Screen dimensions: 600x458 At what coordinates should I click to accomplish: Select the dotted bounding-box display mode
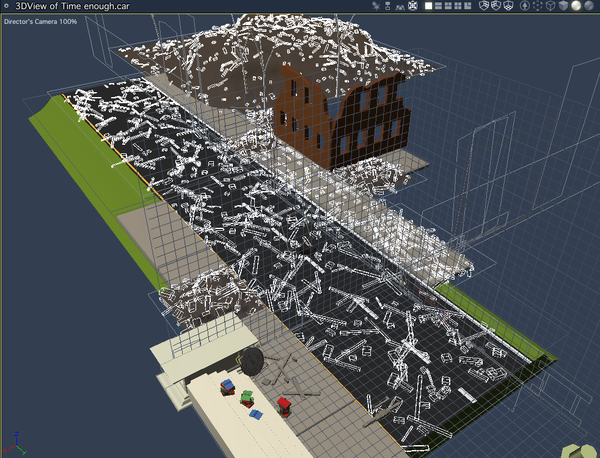pyautogui.click(x=538, y=6)
